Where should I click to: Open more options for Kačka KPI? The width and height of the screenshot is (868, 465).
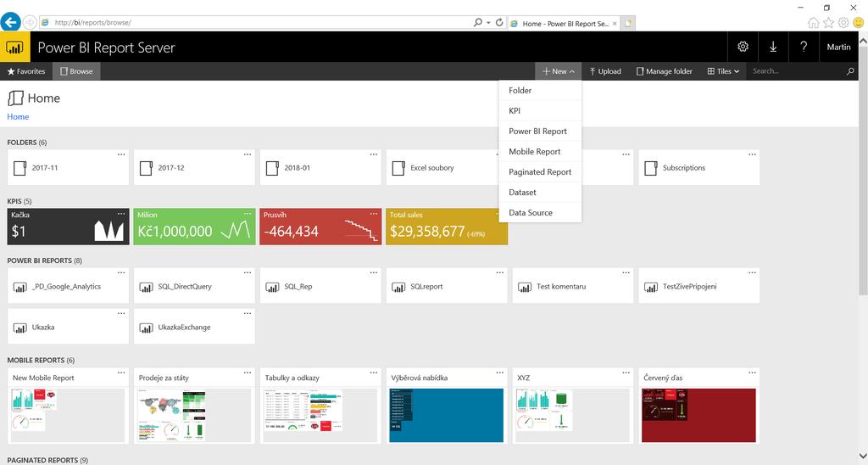point(121,213)
